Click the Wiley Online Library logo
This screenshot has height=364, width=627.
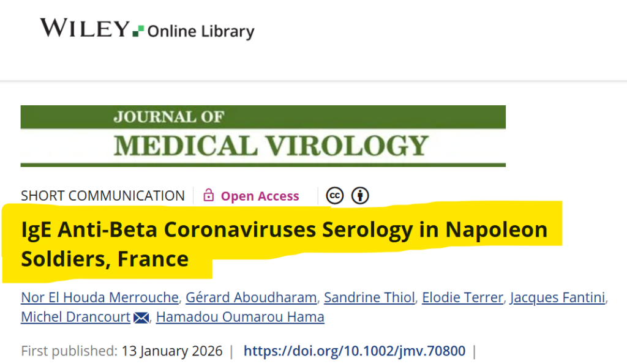click(x=147, y=29)
